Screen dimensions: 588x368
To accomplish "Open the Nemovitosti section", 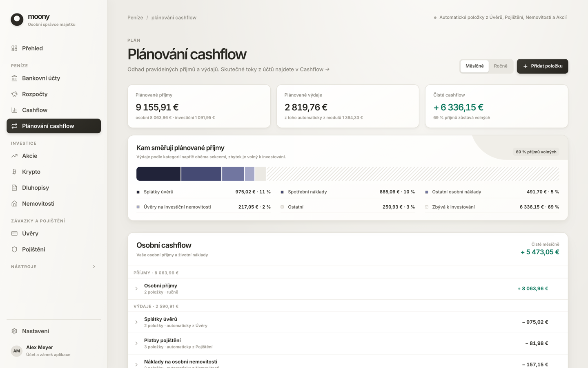I will pyautogui.click(x=53, y=204).
